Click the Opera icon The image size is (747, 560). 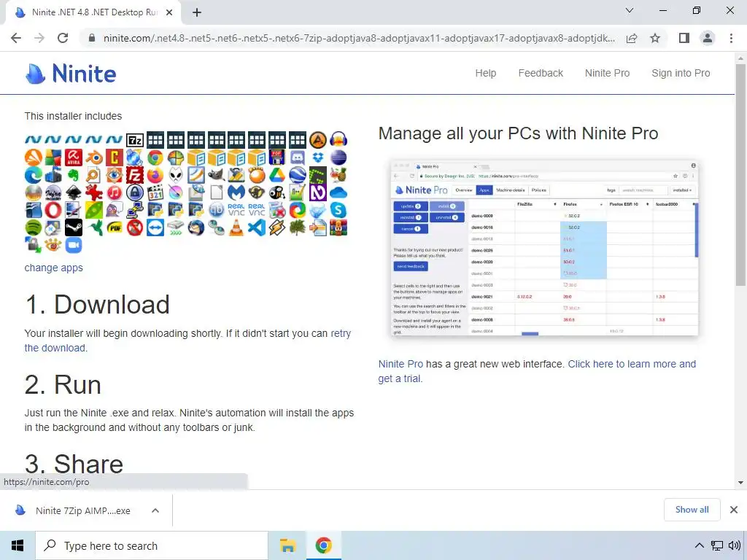pos(53,211)
